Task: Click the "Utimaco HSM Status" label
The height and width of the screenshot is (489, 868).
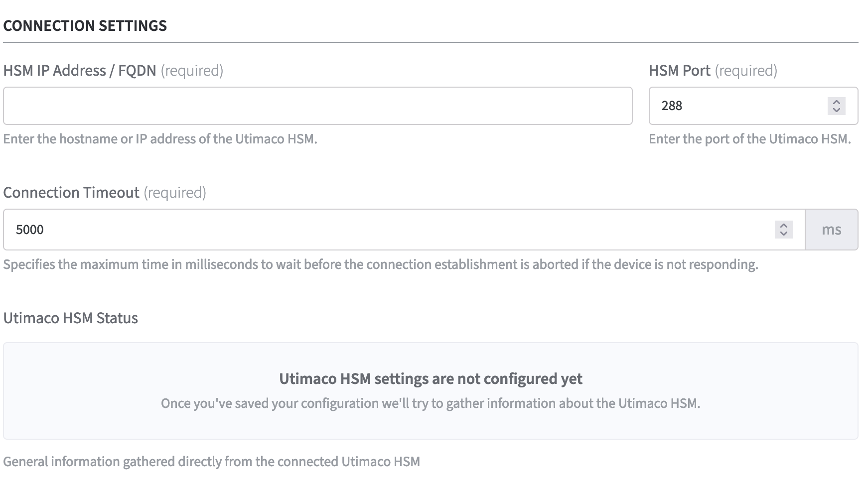Action: tap(70, 318)
